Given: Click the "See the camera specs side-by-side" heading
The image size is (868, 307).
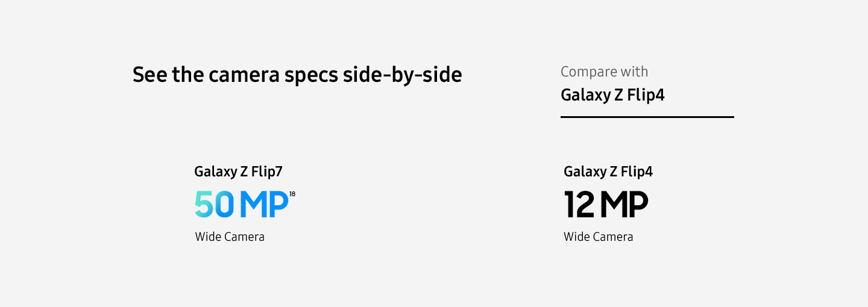Looking at the screenshot, I should tap(297, 75).
